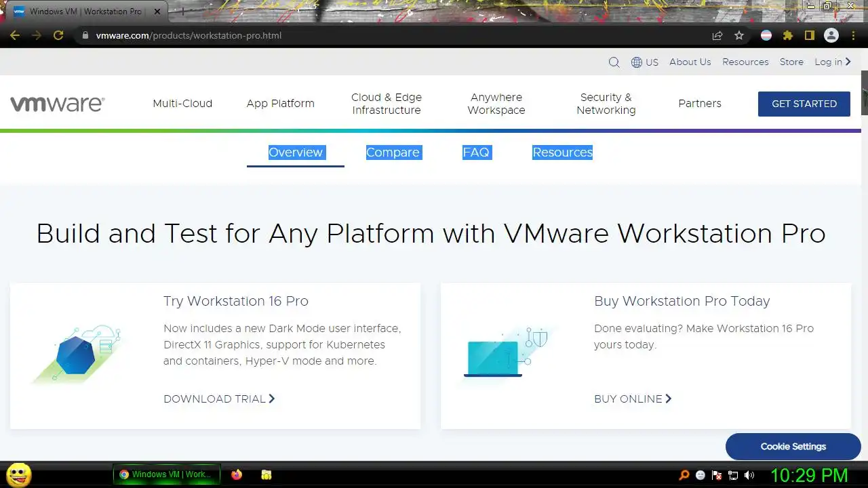Click the page vertical scrollbar thumb
Screen dimensions: 868x488
pos(865,92)
